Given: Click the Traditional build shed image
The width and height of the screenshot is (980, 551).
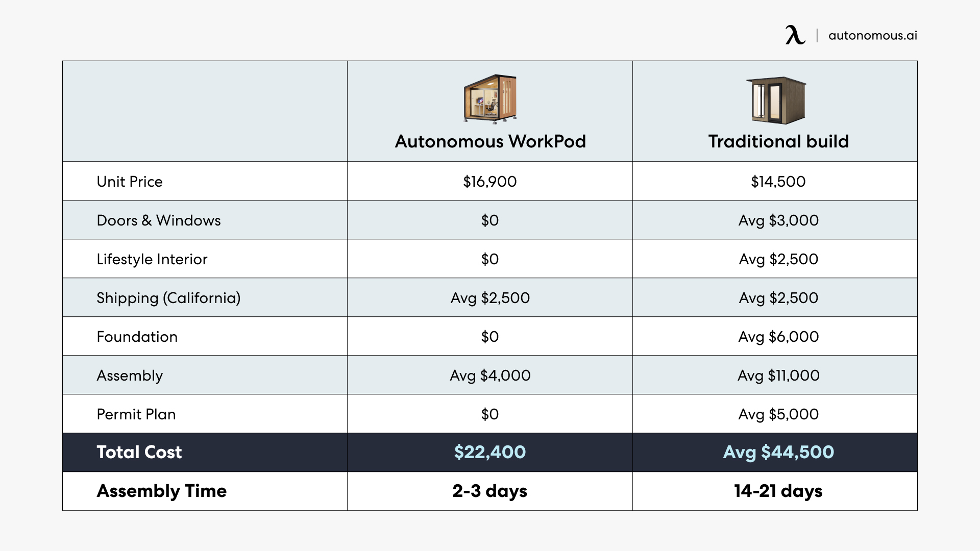Looking at the screenshot, I should (x=776, y=101).
